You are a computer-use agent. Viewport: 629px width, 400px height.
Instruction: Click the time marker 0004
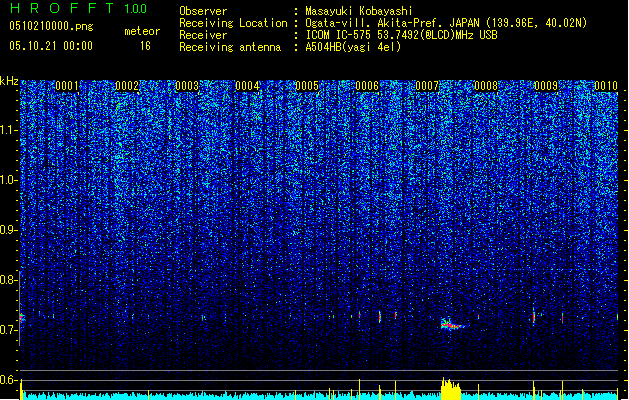(x=247, y=86)
